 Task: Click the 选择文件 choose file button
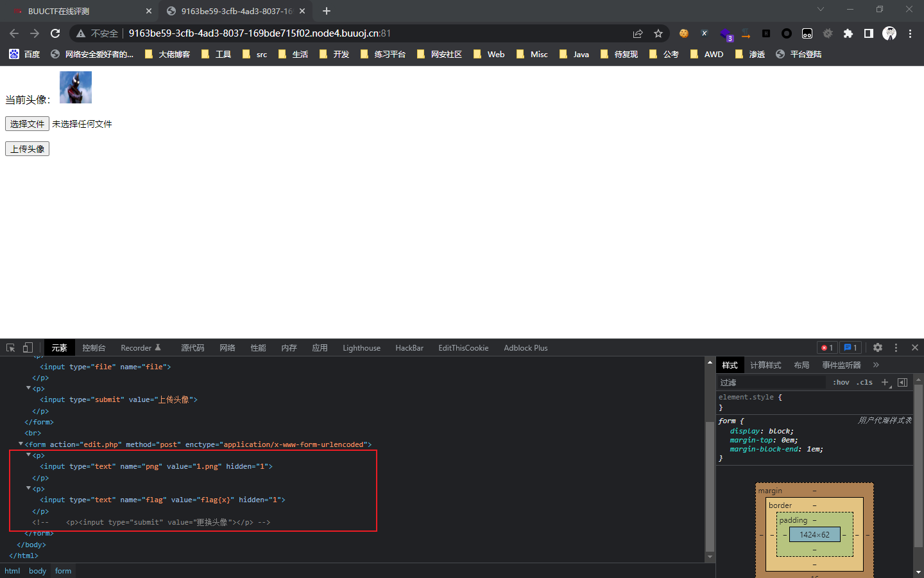click(27, 124)
